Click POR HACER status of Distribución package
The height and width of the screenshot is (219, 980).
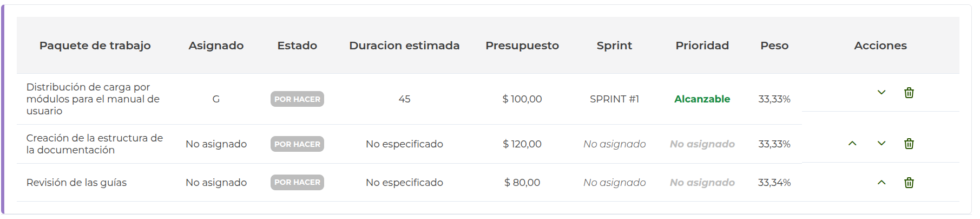pos(297,99)
